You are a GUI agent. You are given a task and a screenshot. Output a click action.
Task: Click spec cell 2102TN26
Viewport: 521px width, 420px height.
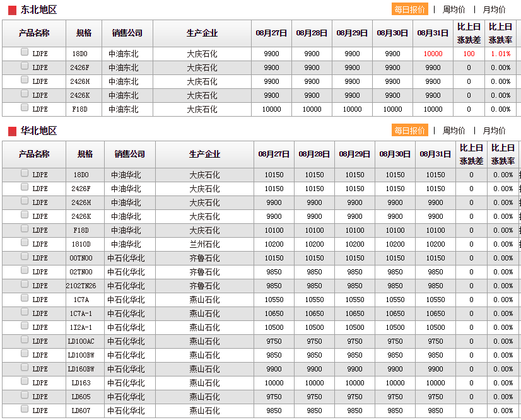coord(81,286)
